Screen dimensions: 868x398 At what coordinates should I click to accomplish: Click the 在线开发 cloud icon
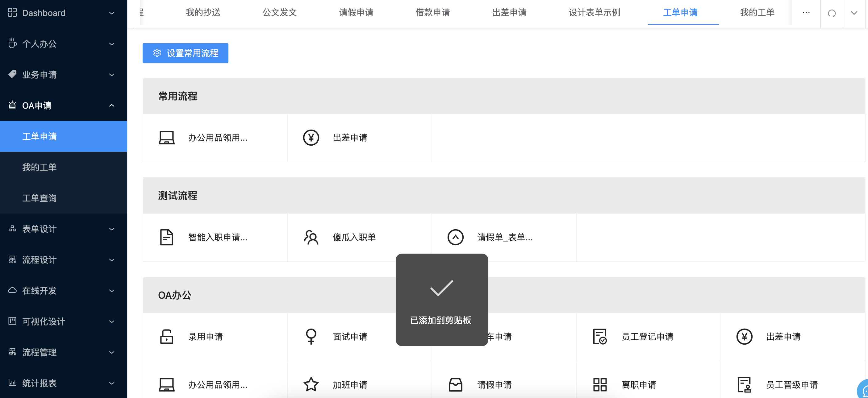(x=12, y=291)
